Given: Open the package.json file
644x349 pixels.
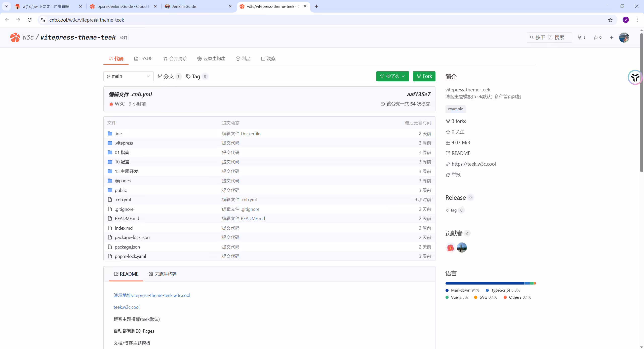Looking at the screenshot, I should (x=127, y=247).
